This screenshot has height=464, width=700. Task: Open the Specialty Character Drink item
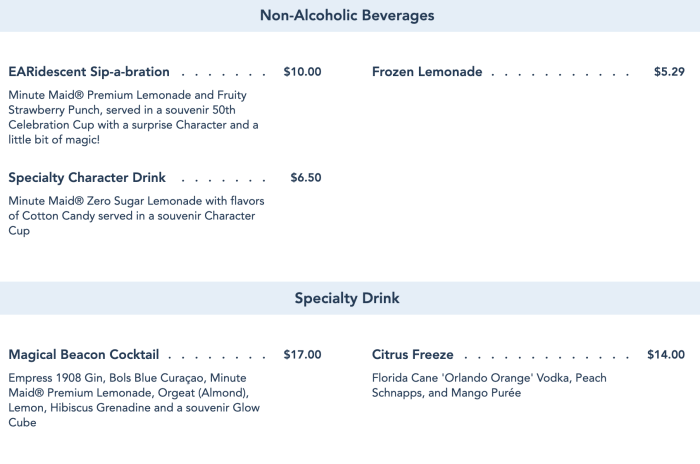coord(87,178)
